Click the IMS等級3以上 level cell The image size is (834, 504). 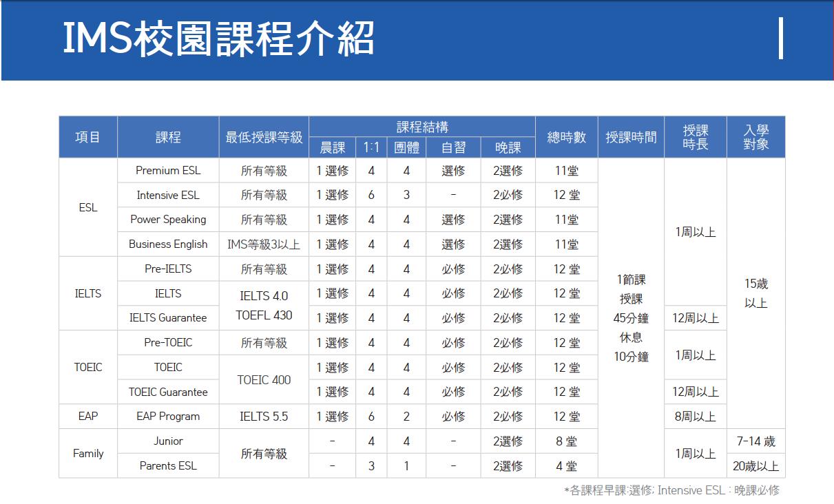tap(264, 244)
